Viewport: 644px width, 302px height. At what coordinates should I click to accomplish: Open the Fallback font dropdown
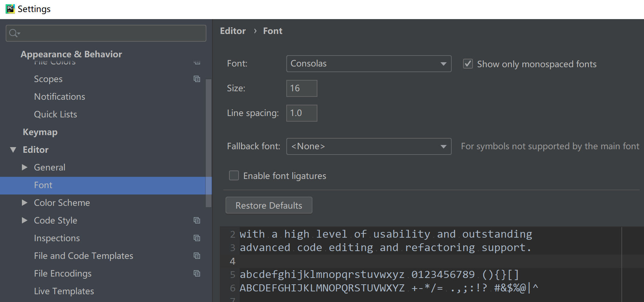coord(369,146)
